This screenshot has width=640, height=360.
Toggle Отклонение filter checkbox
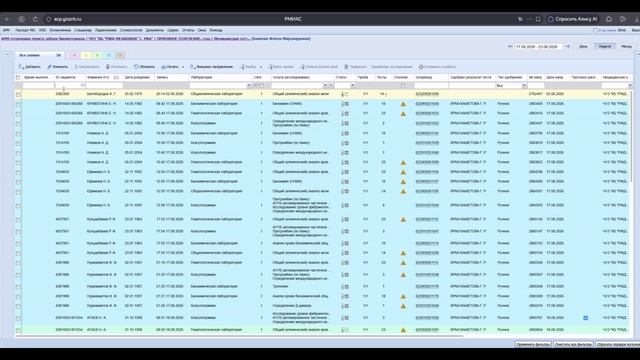[403, 86]
